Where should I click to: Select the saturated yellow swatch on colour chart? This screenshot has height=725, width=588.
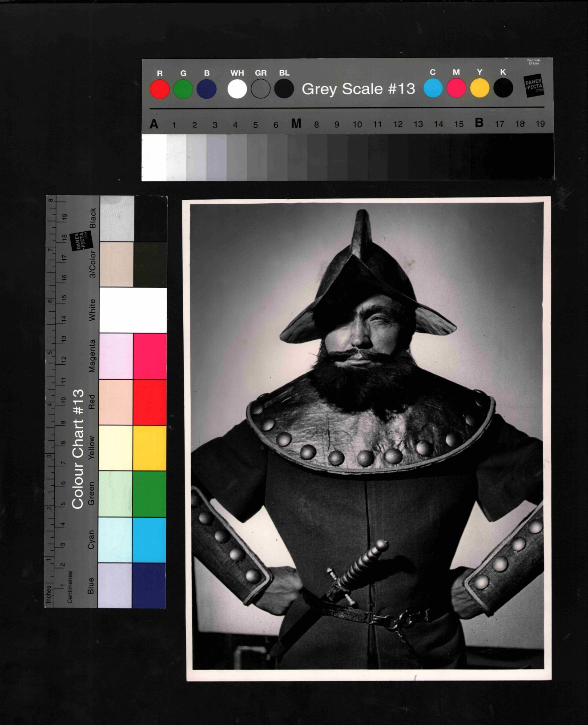tap(150, 448)
